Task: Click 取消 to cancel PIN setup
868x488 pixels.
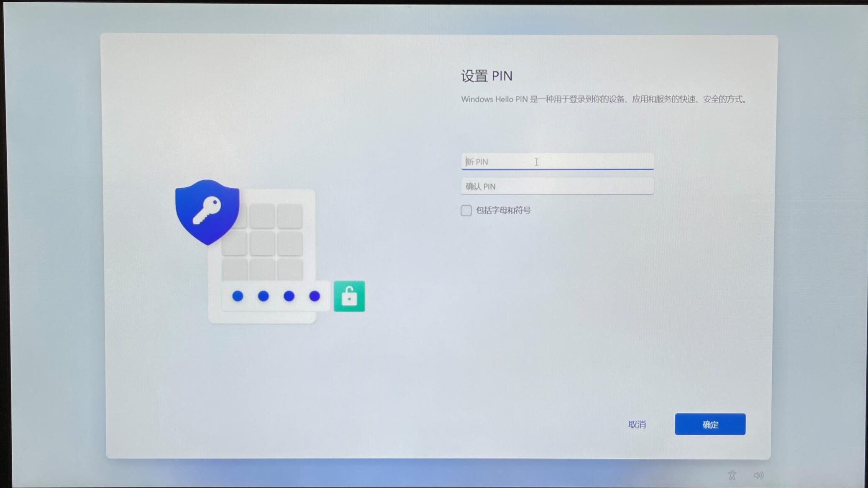Action: click(x=637, y=424)
